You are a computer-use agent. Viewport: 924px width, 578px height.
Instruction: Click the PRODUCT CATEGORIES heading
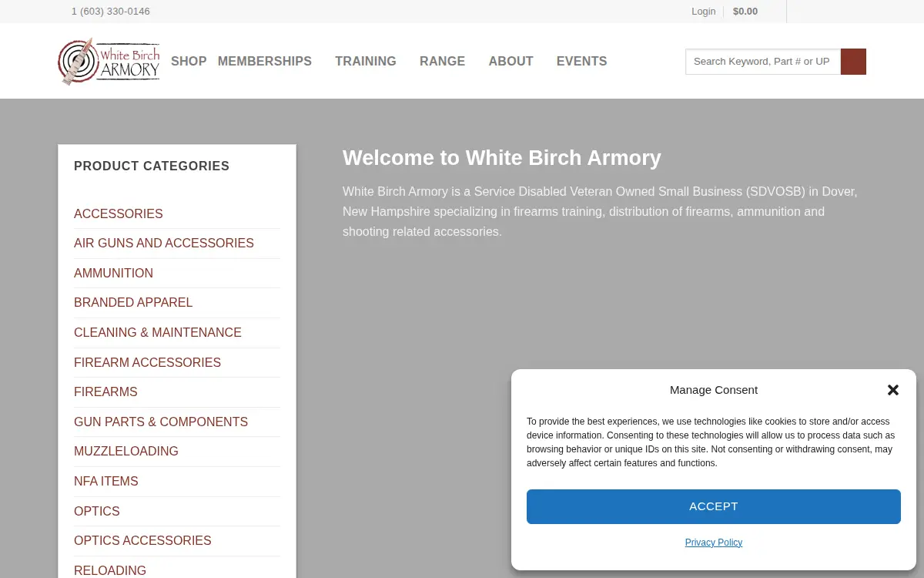pyautogui.click(x=152, y=166)
